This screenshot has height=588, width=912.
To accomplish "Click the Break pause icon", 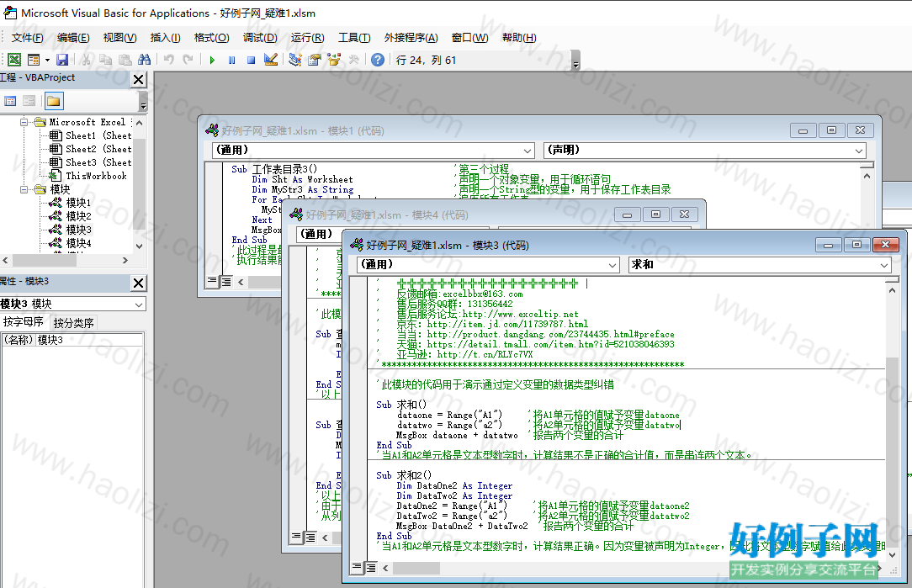I will [x=231, y=60].
